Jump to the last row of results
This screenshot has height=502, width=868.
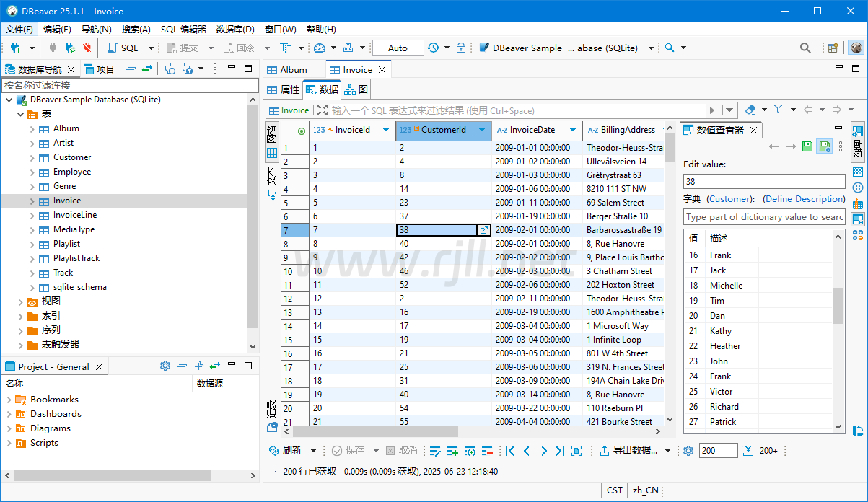pyautogui.click(x=560, y=451)
